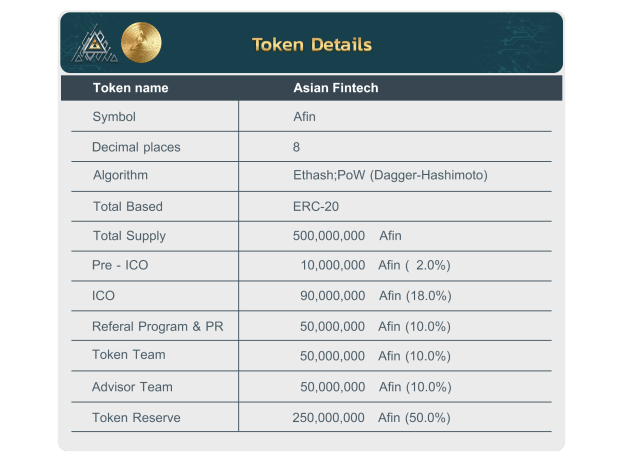Select the Advisor Team row label

132,387
